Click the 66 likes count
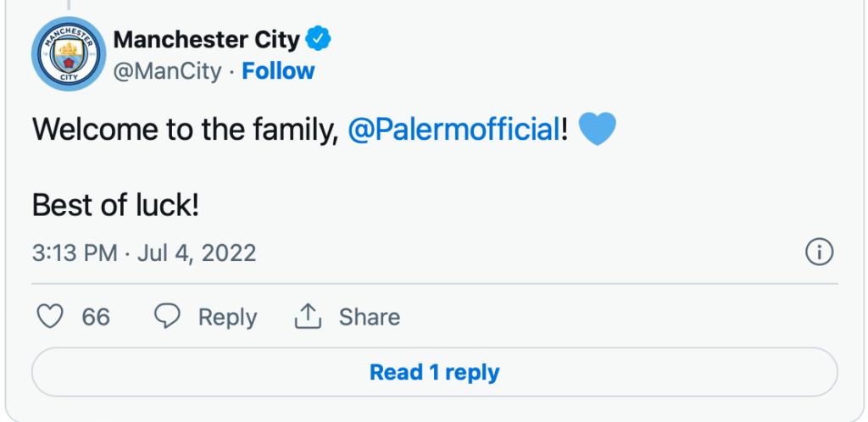Screen dimensions: 868x422 [x=96, y=317]
